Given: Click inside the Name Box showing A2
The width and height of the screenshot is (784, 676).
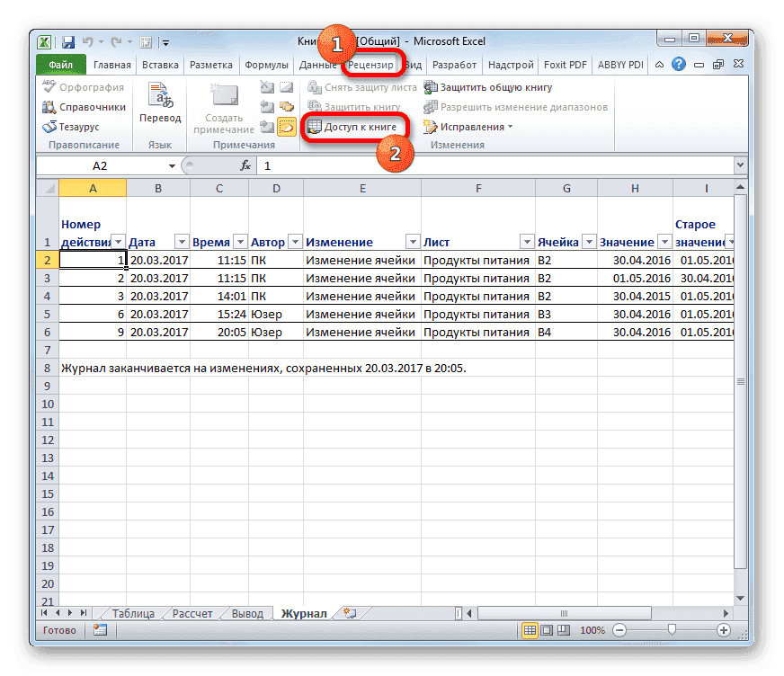Looking at the screenshot, I should coord(103,165).
